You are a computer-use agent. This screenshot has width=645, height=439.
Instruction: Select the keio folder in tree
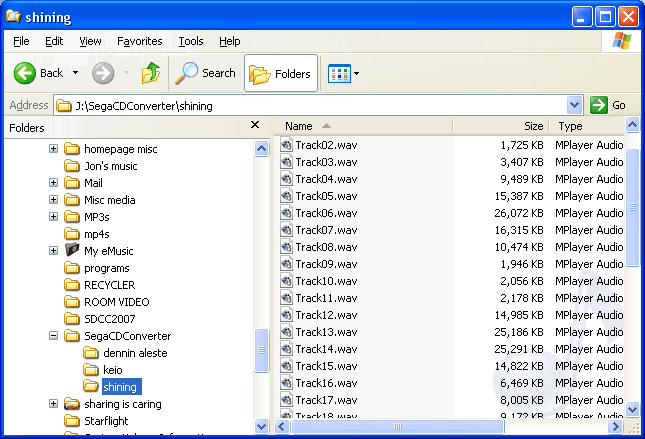click(x=112, y=370)
